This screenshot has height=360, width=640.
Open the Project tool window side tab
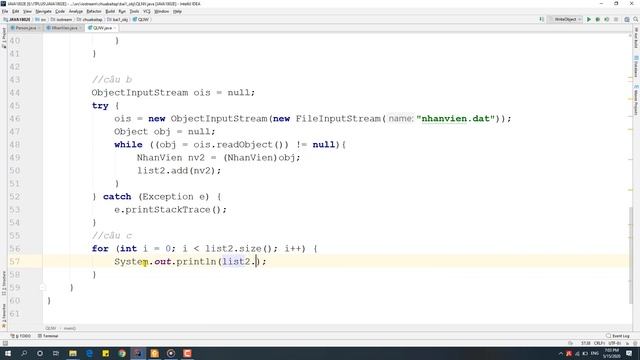[x=4, y=38]
